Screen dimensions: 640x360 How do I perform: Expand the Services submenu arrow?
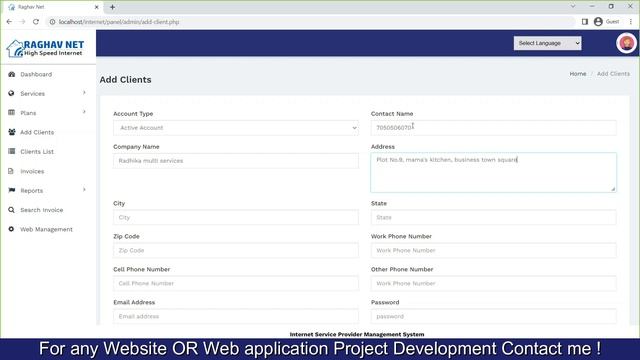pos(84,93)
